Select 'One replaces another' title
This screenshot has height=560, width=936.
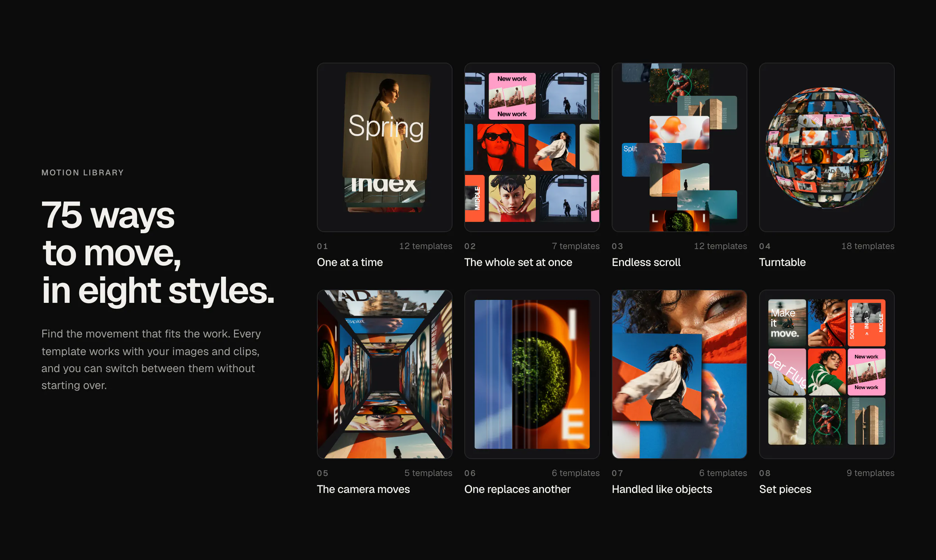(x=517, y=489)
